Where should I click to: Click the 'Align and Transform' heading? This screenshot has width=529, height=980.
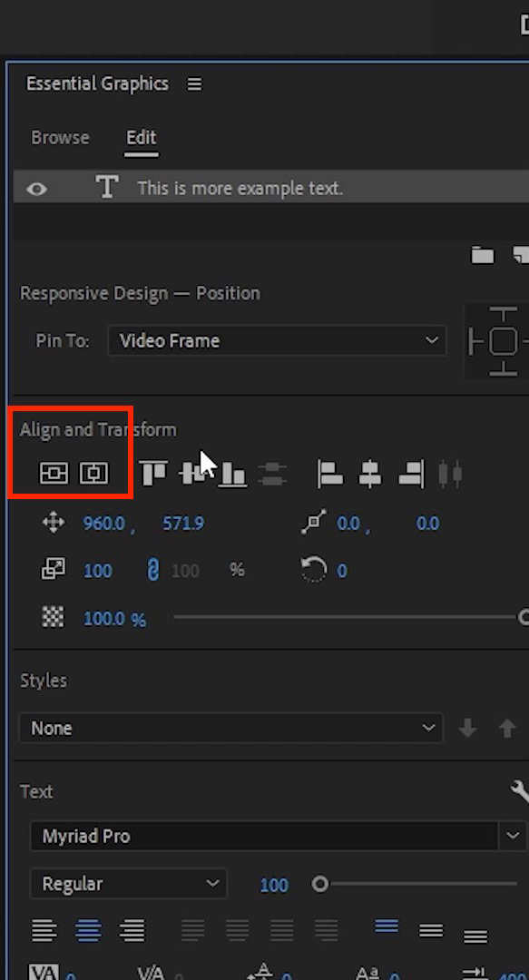click(x=98, y=430)
